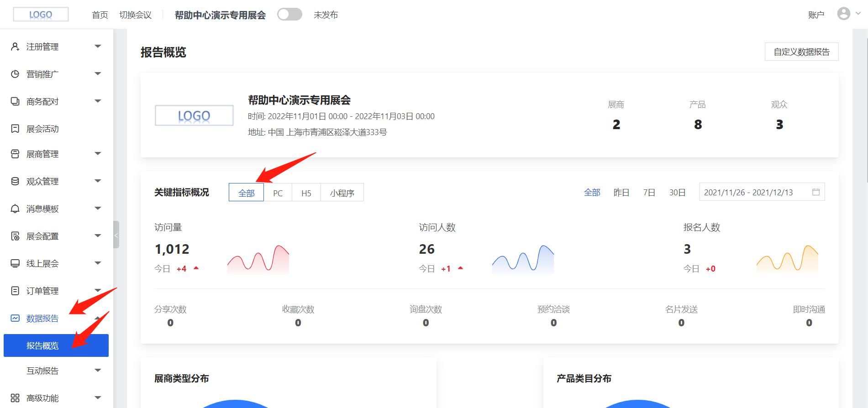The height and width of the screenshot is (408, 868).
Task: Expand the 高级功能 menu arrow
Action: tap(98, 398)
